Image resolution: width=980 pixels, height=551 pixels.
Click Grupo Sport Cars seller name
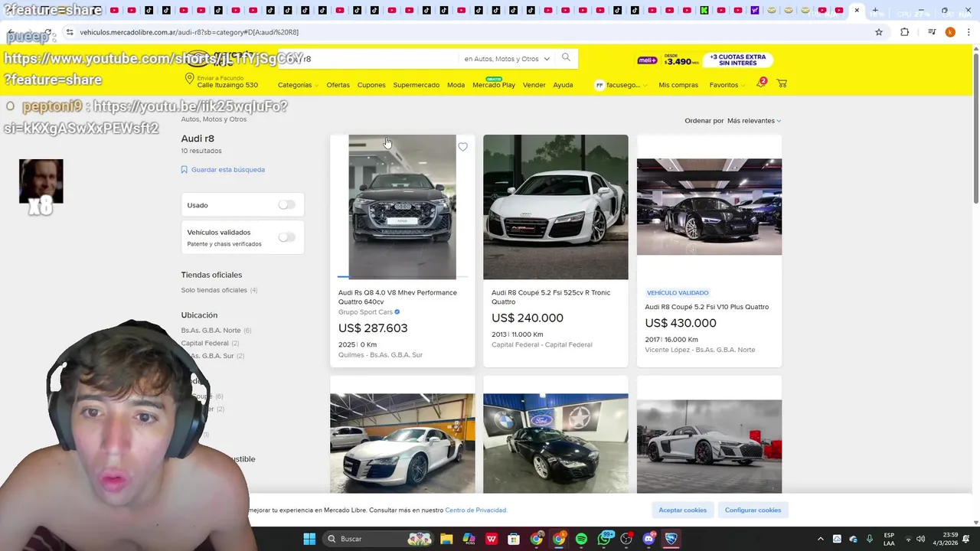(365, 312)
